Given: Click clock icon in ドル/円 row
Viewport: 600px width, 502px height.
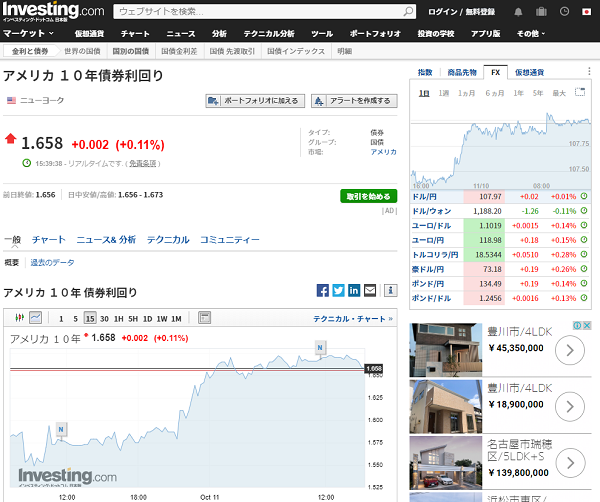Looking at the screenshot, I should 584,196.
